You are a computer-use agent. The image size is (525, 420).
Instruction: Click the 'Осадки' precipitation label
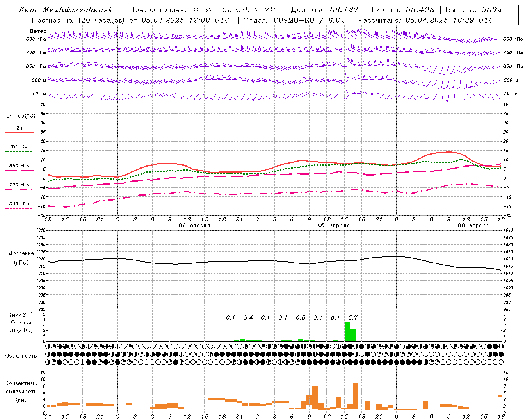(x=21, y=322)
